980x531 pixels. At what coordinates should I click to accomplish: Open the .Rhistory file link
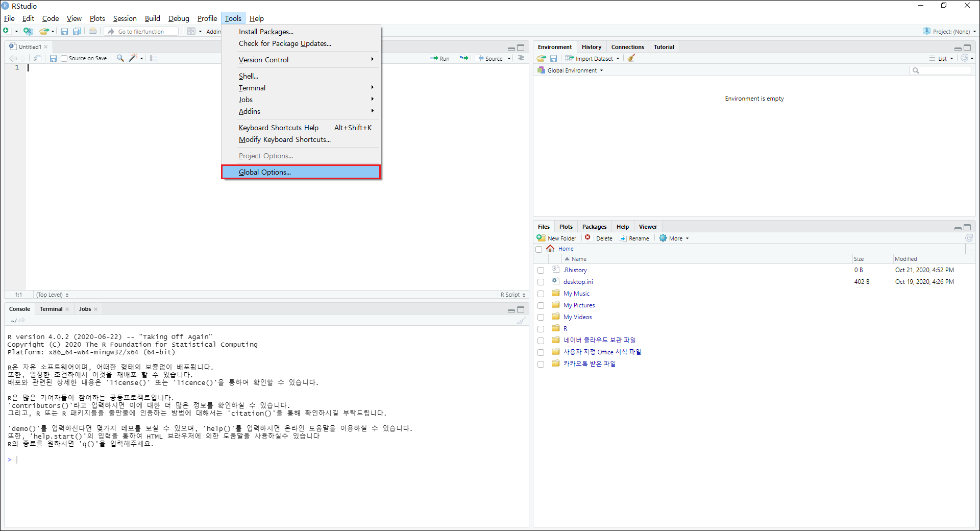tap(575, 270)
